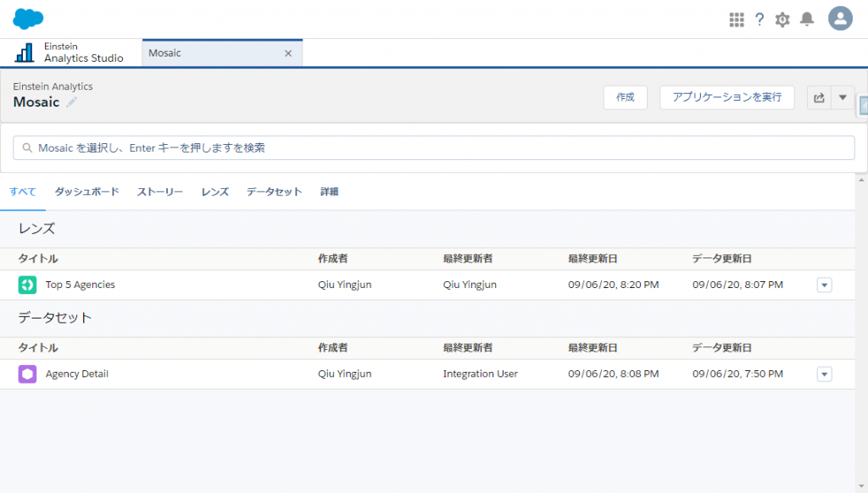Click Integration User cell in Agency Detail row
The height and width of the screenshot is (493, 868).
[481, 374]
